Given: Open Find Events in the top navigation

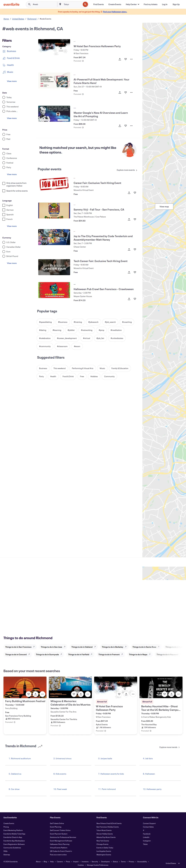Looking at the screenshot, I should [99, 4].
